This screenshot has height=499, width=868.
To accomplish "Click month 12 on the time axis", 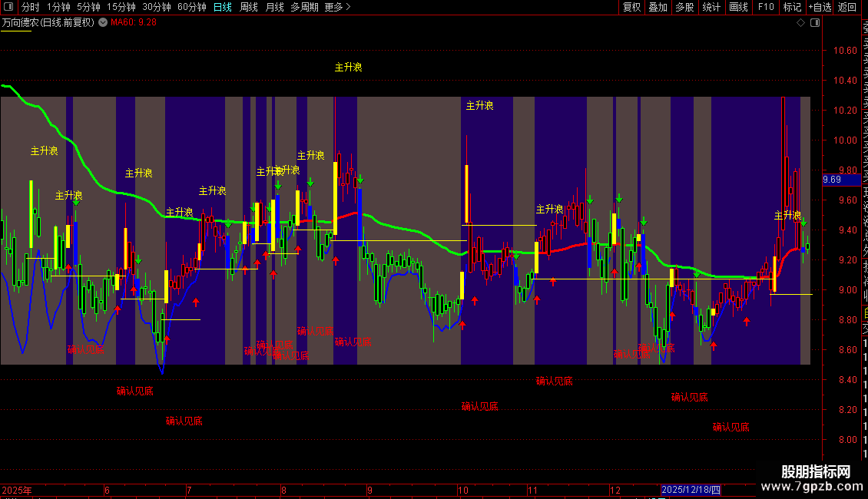I will (615, 490).
